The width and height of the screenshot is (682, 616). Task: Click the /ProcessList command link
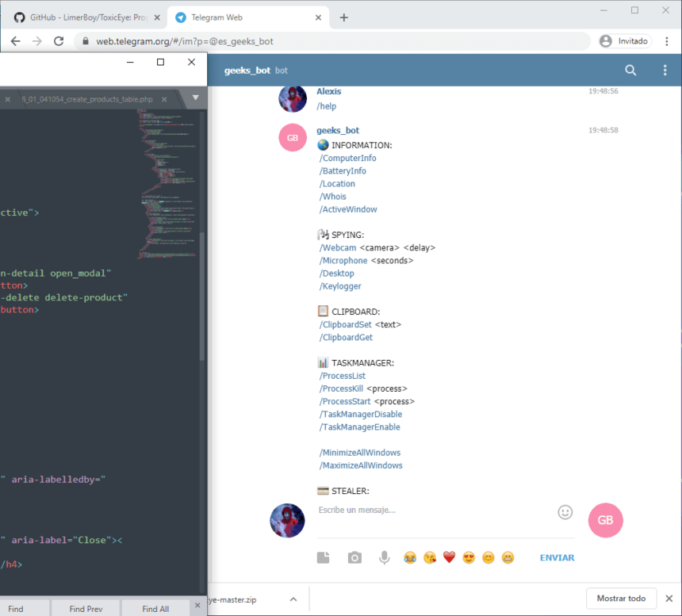[342, 375]
